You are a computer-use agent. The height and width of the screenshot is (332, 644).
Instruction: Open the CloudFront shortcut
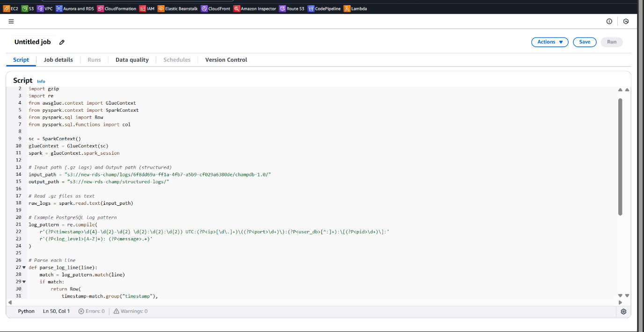click(216, 8)
